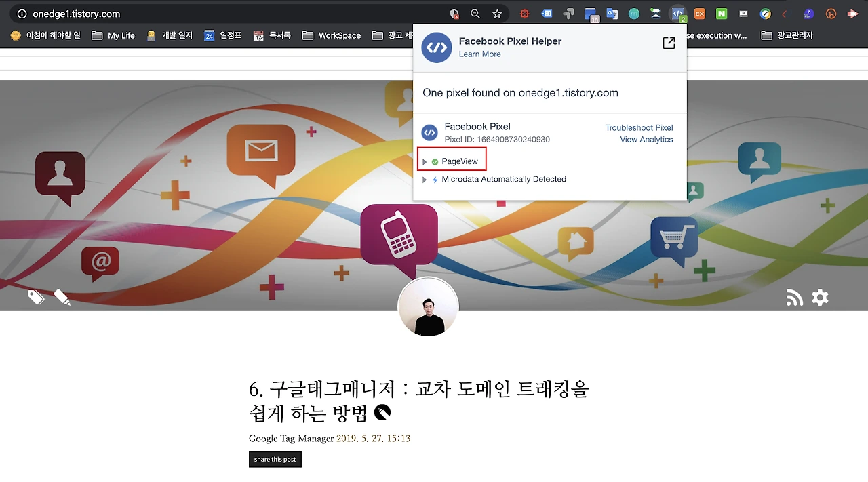Image resolution: width=868 pixels, height=482 pixels.
Task: Click the blocked-content shield icon in the address bar
Action: pos(454,14)
